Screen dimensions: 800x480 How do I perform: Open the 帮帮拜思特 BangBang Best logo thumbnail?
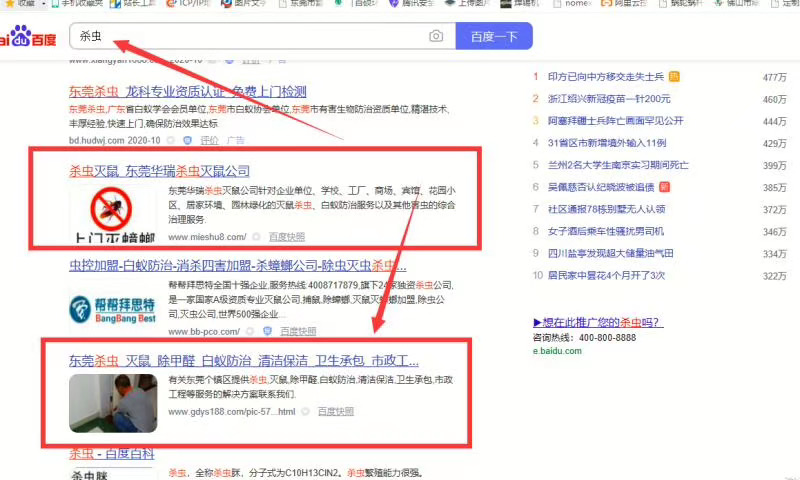pyautogui.click(x=113, y=310)
